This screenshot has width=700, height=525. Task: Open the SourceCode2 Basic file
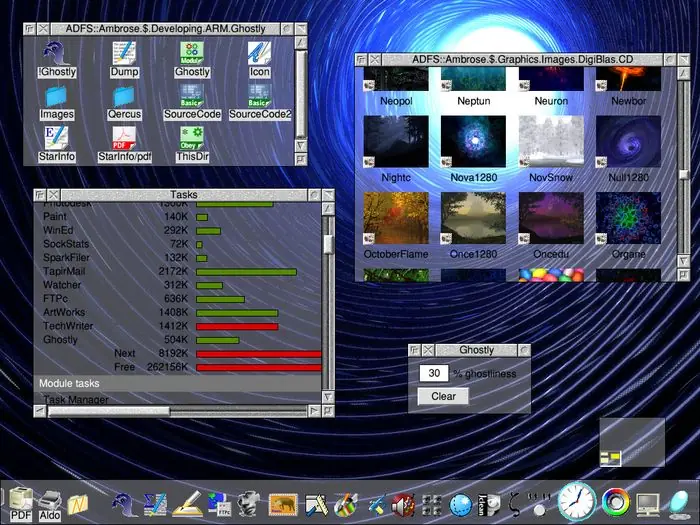pyautogui.click(x=260, y=97)
